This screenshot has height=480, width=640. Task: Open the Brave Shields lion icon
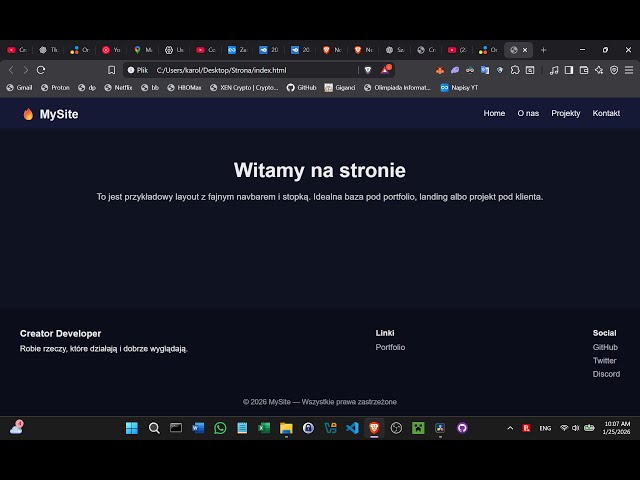368,70
